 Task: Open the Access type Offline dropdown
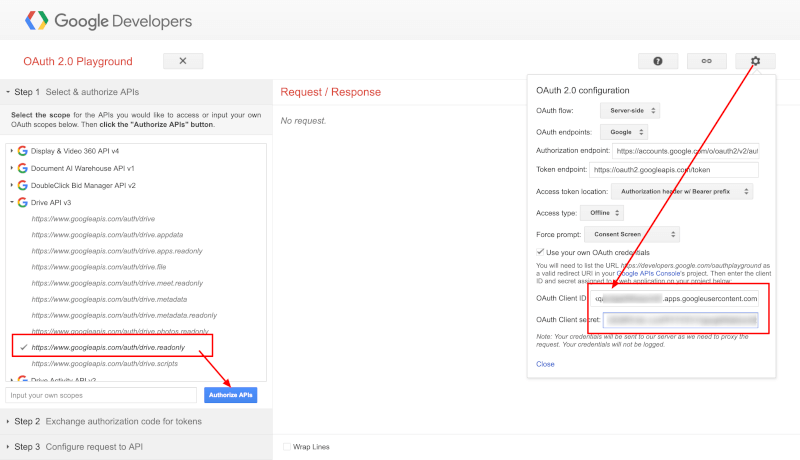603,213
